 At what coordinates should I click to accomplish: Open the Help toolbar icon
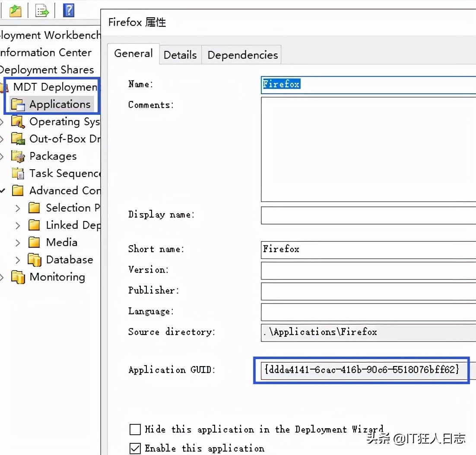pyautogui.click(x=69, y=11)
